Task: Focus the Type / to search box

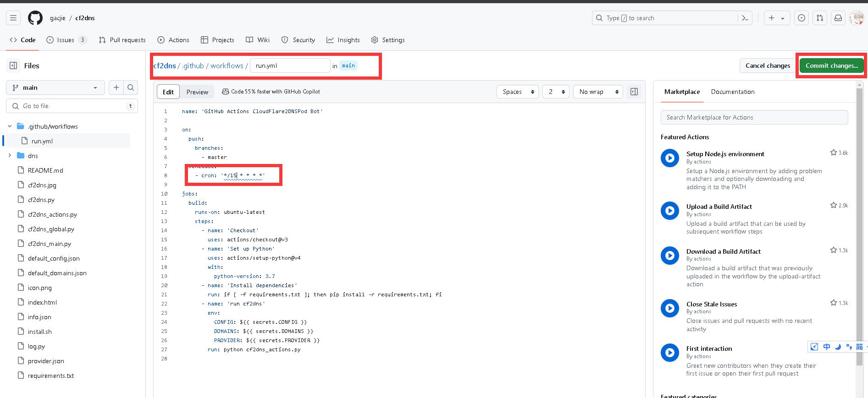Action: pyautogui.click(x=672, y=18)
